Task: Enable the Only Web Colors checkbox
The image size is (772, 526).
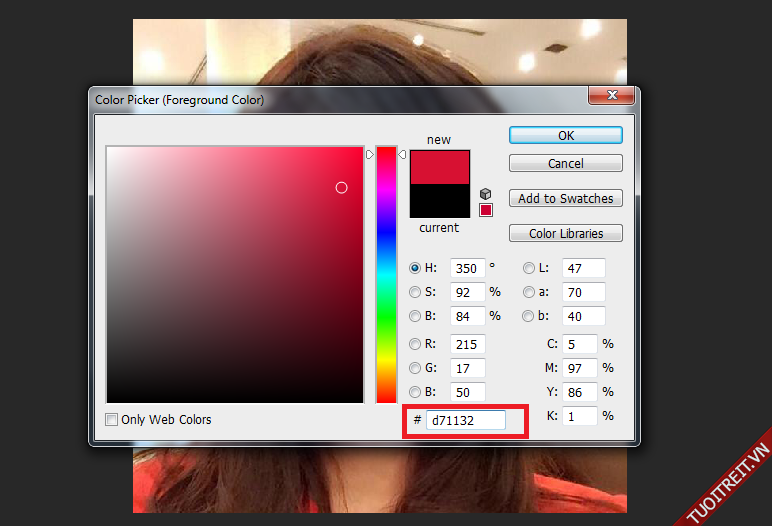Action: coord(112,420)
